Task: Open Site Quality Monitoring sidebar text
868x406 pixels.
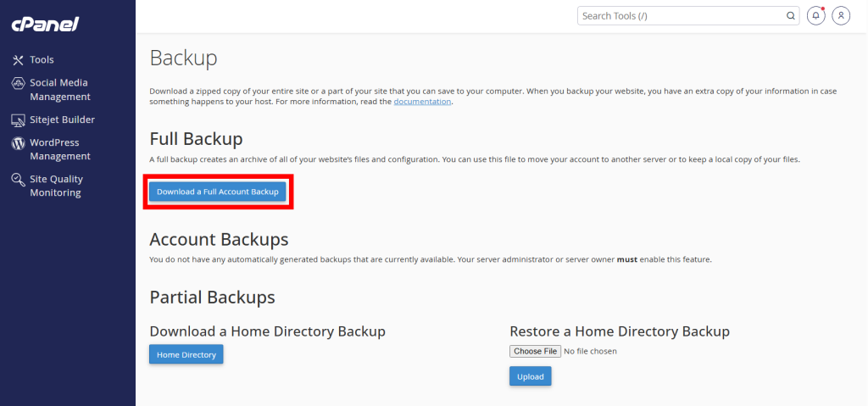Action: [56, 186]
